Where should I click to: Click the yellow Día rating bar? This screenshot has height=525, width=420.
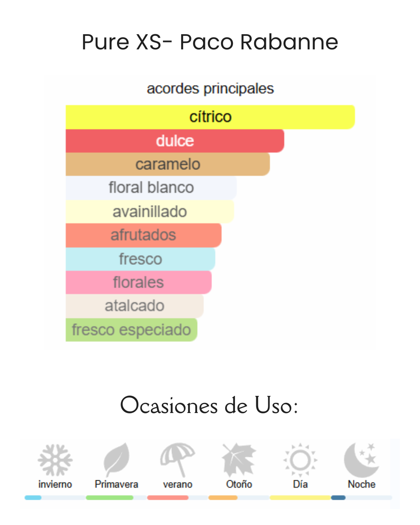pos(300,498)
